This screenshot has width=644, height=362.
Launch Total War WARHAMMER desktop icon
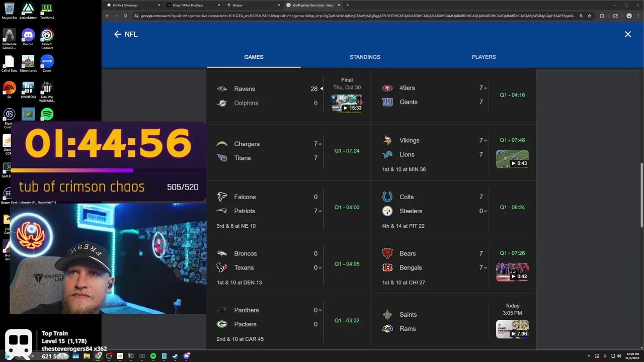pos(47,92)
